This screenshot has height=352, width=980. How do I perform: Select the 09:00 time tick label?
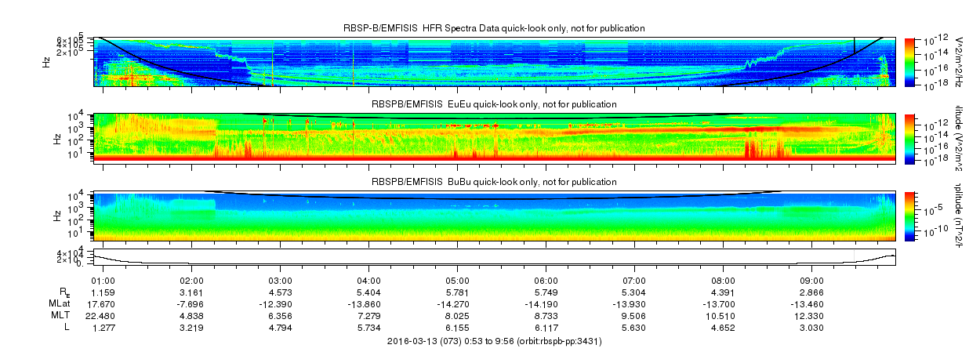click(x=811, y=280)
